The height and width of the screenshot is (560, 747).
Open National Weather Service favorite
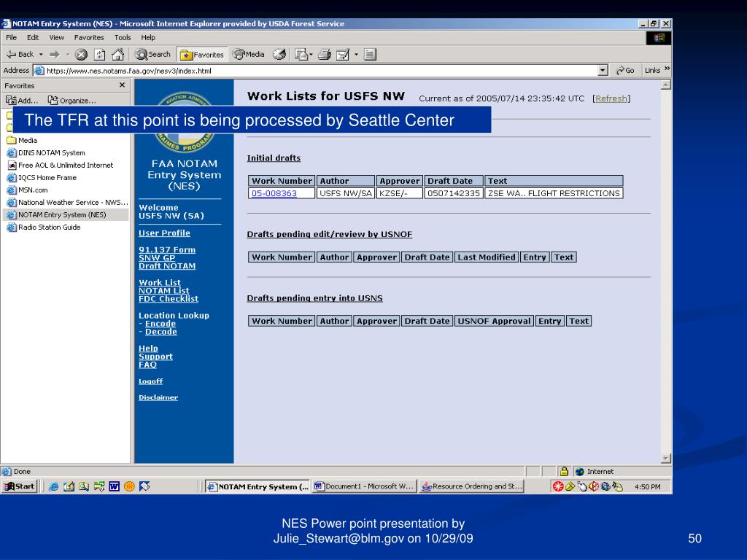click(67, 203)
